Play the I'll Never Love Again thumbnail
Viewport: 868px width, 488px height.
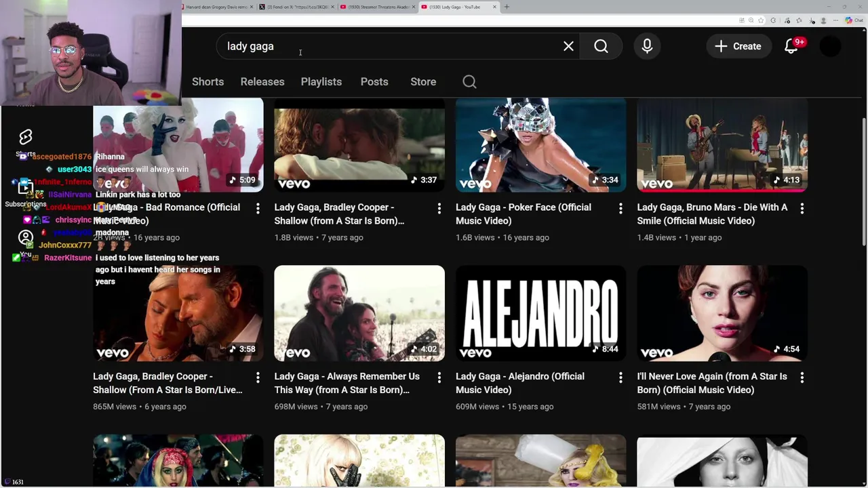(x=722, y=313)
